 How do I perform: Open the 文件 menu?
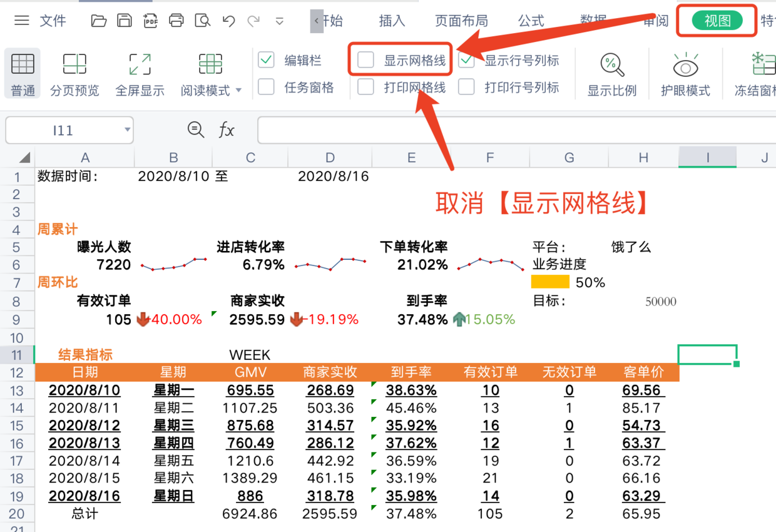tap(53, 21)
